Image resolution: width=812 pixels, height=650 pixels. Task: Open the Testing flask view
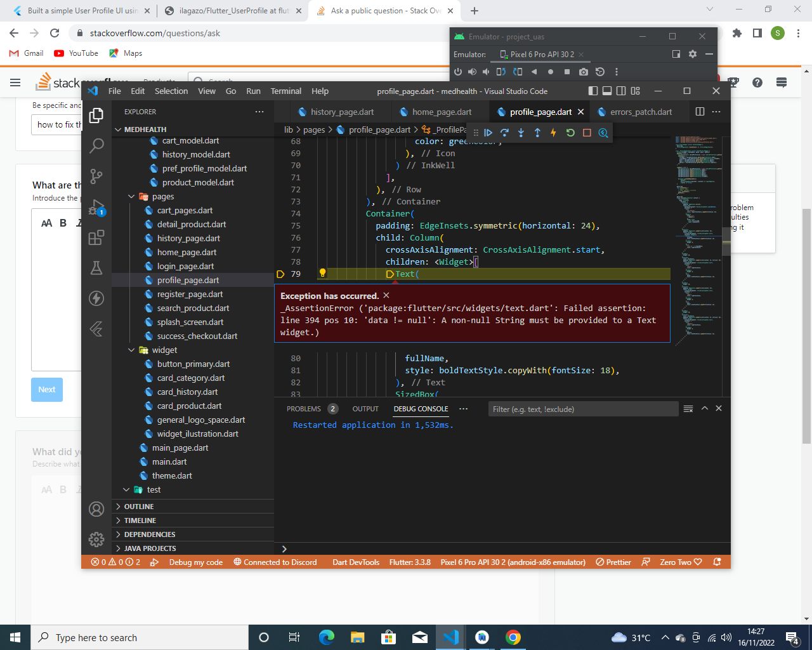[x=96, y=268]
